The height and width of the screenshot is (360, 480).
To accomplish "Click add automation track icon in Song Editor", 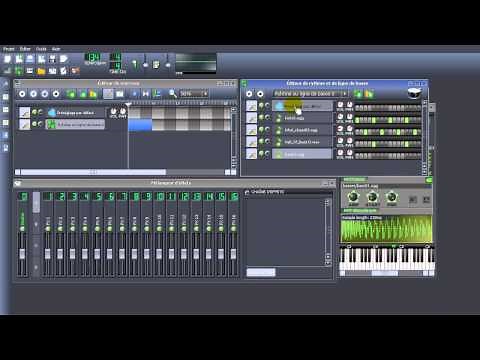I will tap(93, 94).
